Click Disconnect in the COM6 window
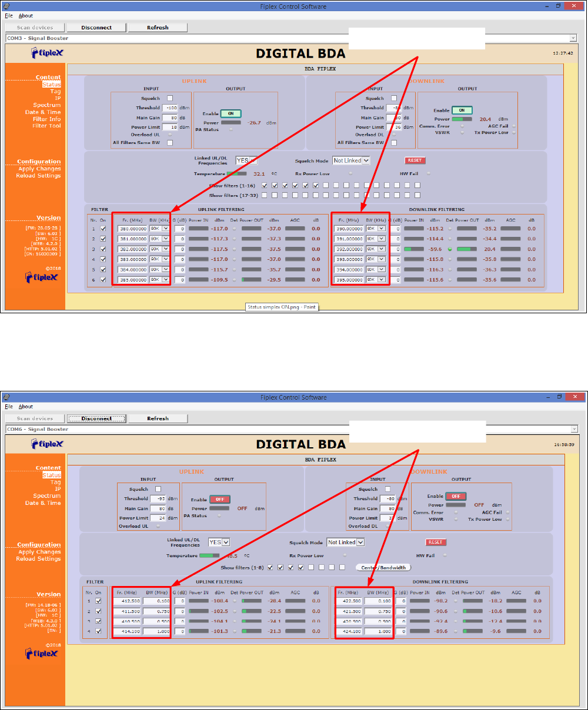 point(96,418)
